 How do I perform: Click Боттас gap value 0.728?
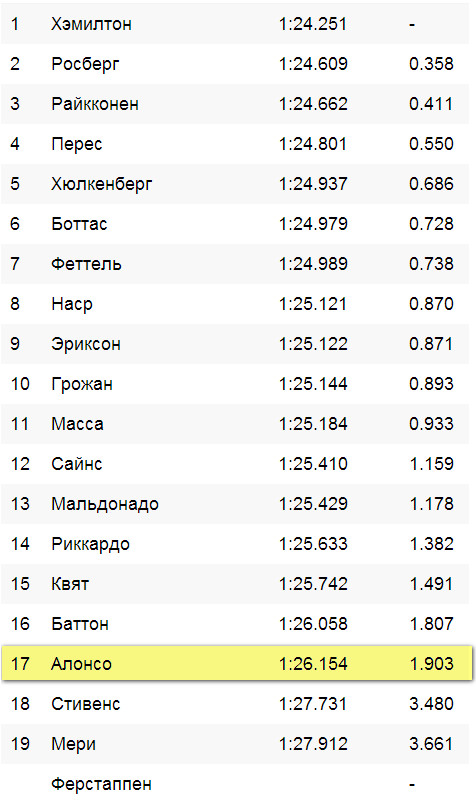431,224
